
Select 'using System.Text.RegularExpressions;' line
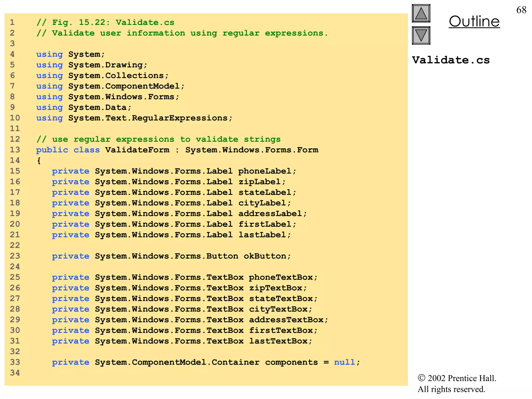[134, 118]
